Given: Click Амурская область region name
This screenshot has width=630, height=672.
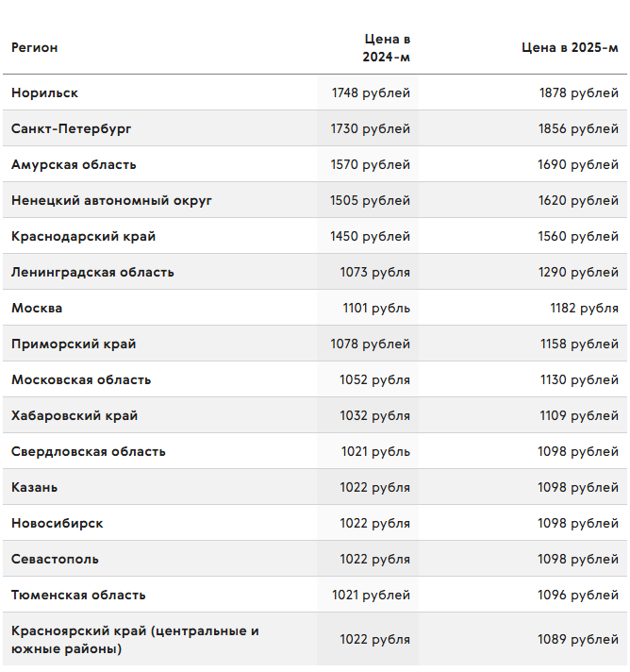Looking at the screenshot, I should 74,164.
